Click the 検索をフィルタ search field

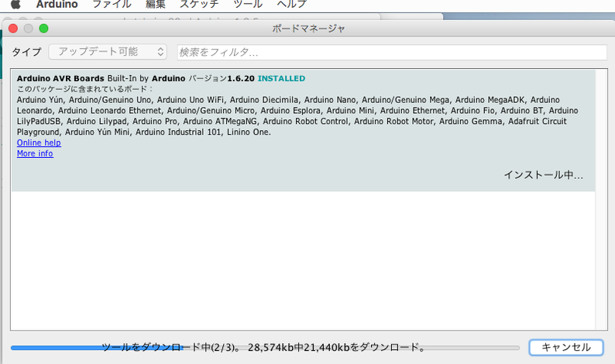(391, 52)
